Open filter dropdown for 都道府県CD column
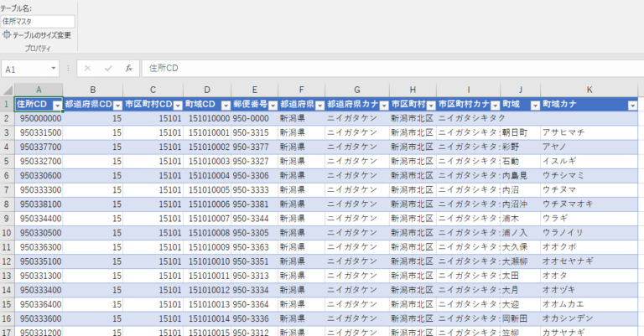This screenshot has width=644, height=336. pos(117,106)
